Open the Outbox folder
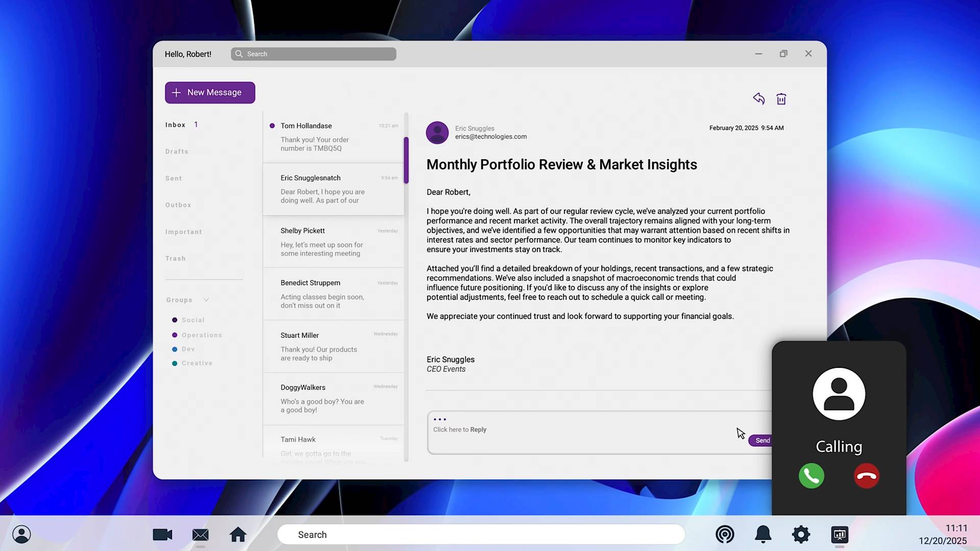 click(x=178, y=205)
